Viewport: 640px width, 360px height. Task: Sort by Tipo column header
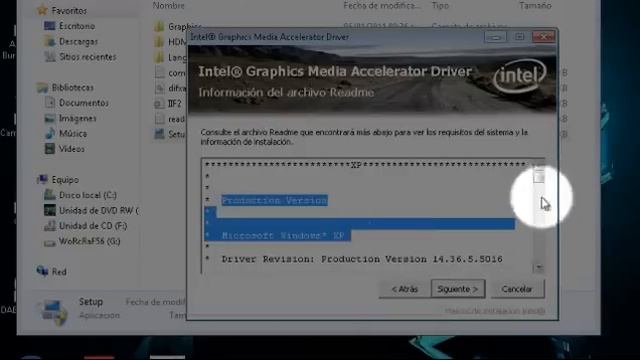(440, 6)
